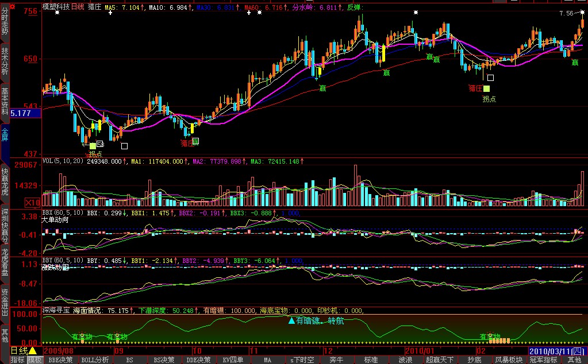
Task: Select the 风暴板块 template tab
Action: coord(509,360)
